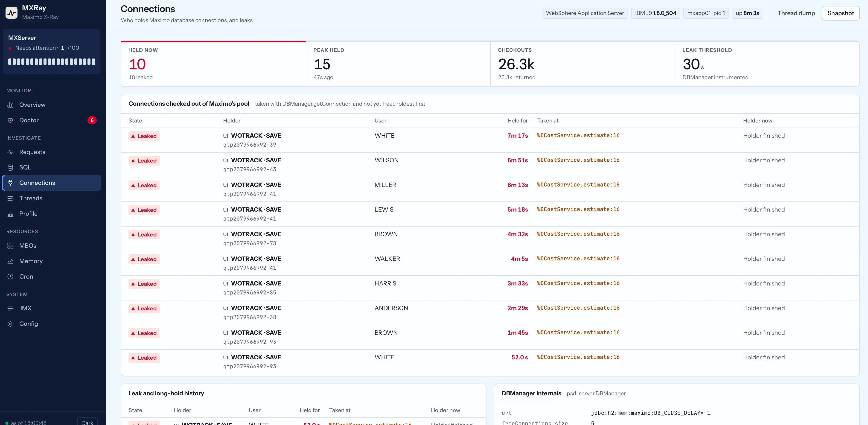Click the red Needs attention triangle icon

10,48
